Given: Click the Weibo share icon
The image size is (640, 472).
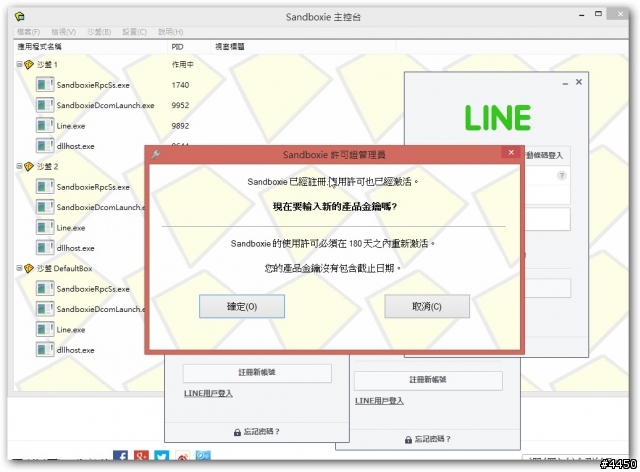Looking at the screenshot, I should (182, 456).
